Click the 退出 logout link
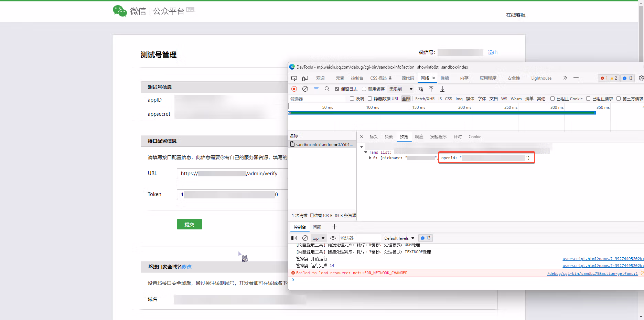The image size is (644, 320). (493, 52)
